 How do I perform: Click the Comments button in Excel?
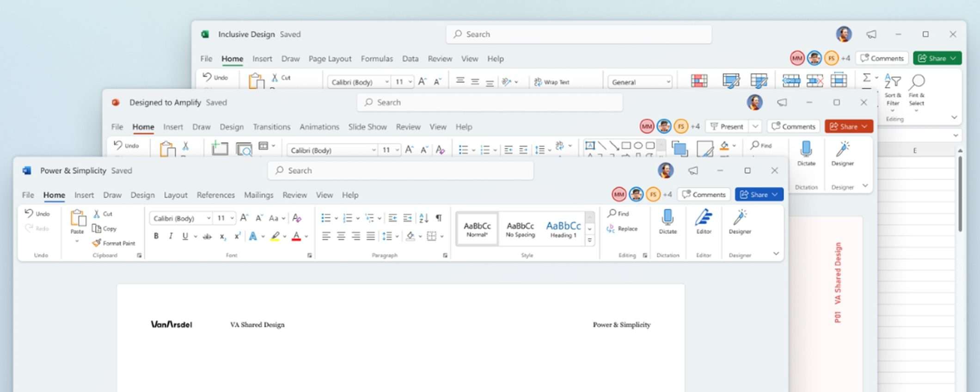pos(882,58)
